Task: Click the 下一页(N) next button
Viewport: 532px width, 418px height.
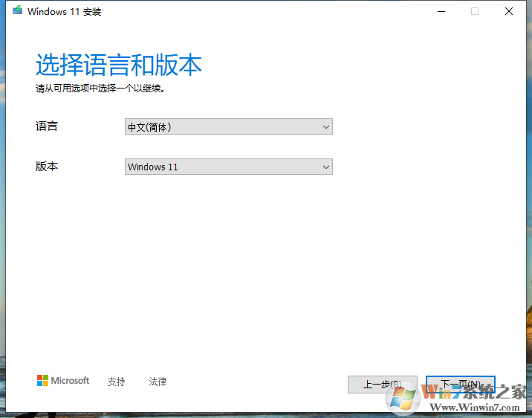Action: click(461, 385)
